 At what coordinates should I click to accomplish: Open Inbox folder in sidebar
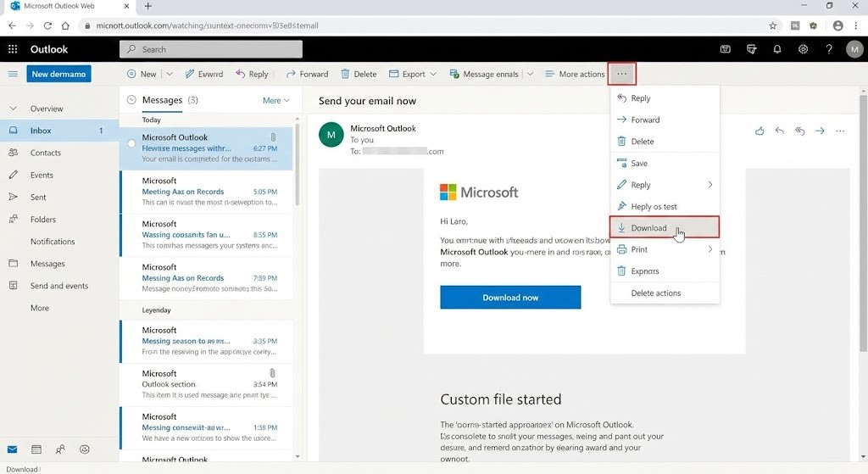tap(59, 131)
